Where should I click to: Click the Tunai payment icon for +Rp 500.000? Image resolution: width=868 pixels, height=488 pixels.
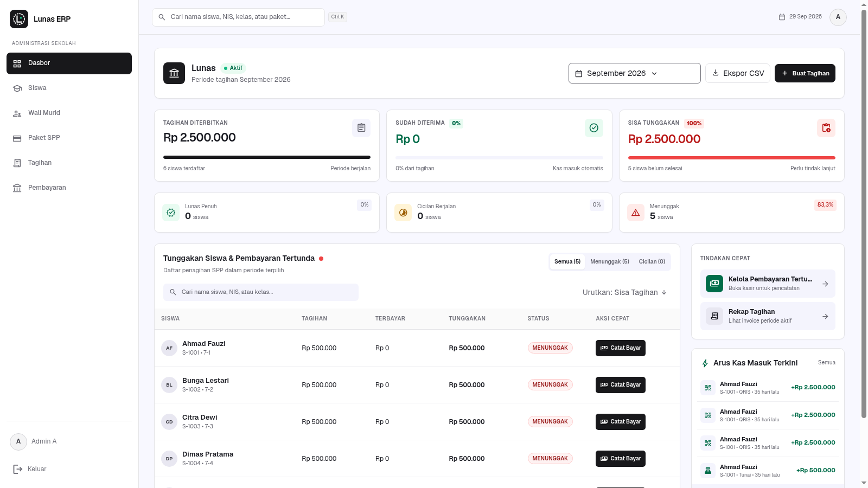pos(708,471)
